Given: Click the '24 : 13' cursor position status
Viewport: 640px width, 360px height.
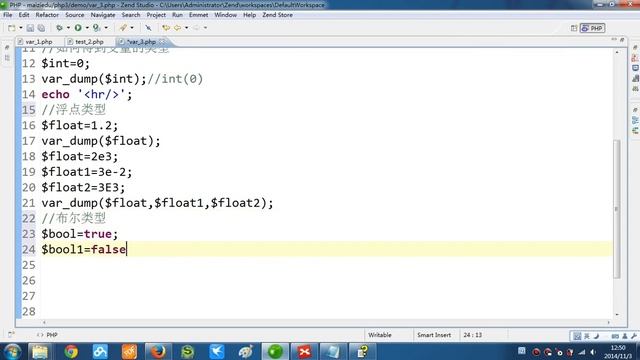Looking at the screenshot, I should pyautogui.click(x=472, y=335).
